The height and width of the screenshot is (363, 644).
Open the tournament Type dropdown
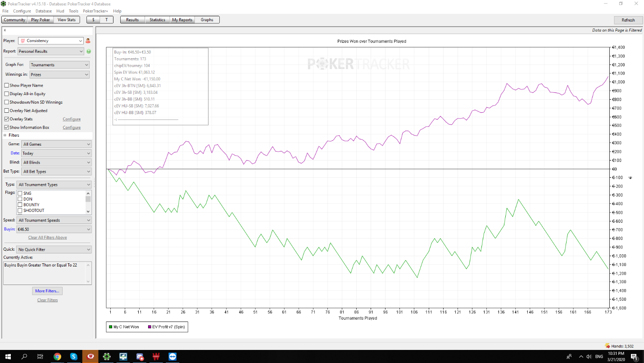tap(54, 184)
